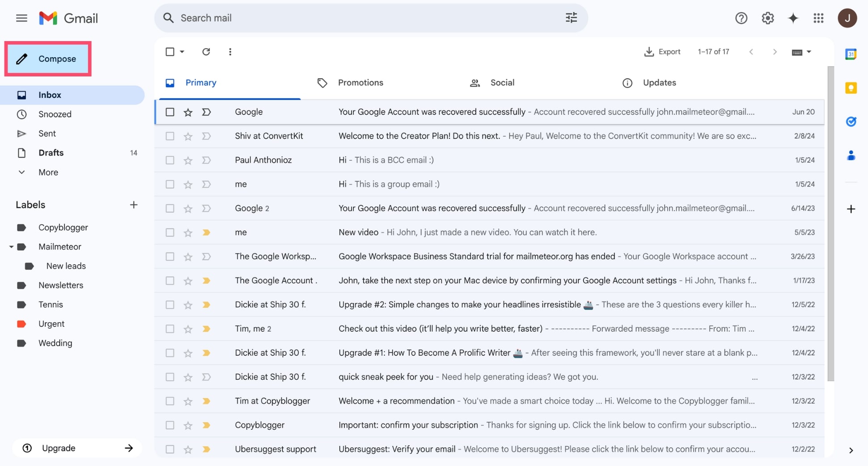This screenshot has height=466, width=868.
Task: Open the search mail field
Action: click(x=313, y=18)
